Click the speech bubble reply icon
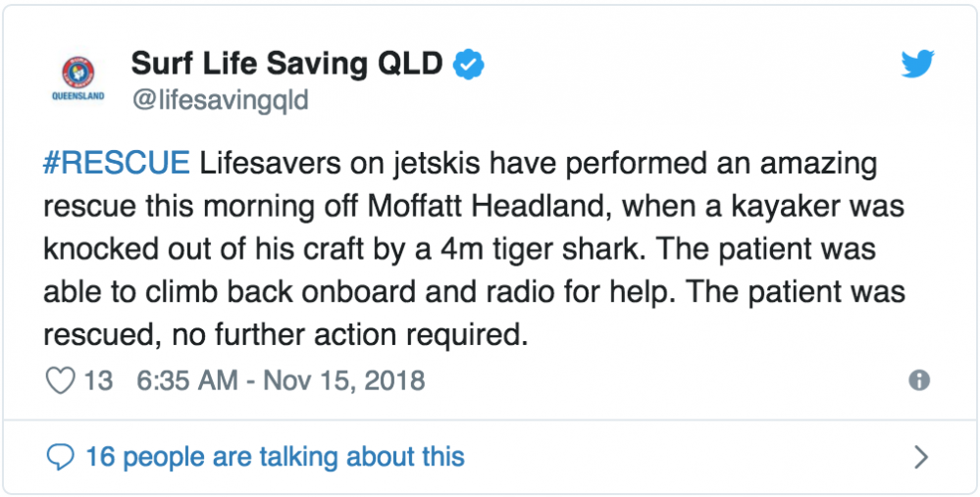This screenshot has height=497, width=980. (61, 456)
